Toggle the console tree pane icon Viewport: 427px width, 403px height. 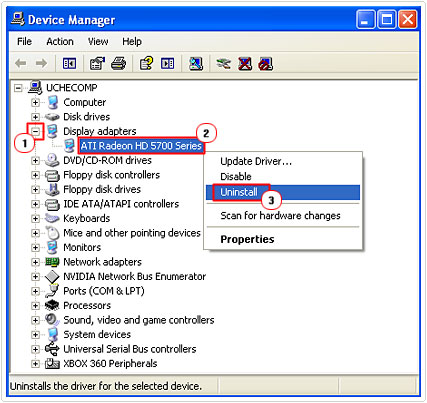(x=69, y=63)
